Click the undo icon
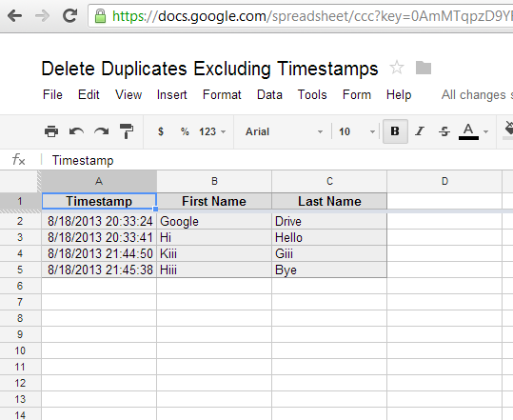Viewport: 513px width, 420px height. pos(76,131)
